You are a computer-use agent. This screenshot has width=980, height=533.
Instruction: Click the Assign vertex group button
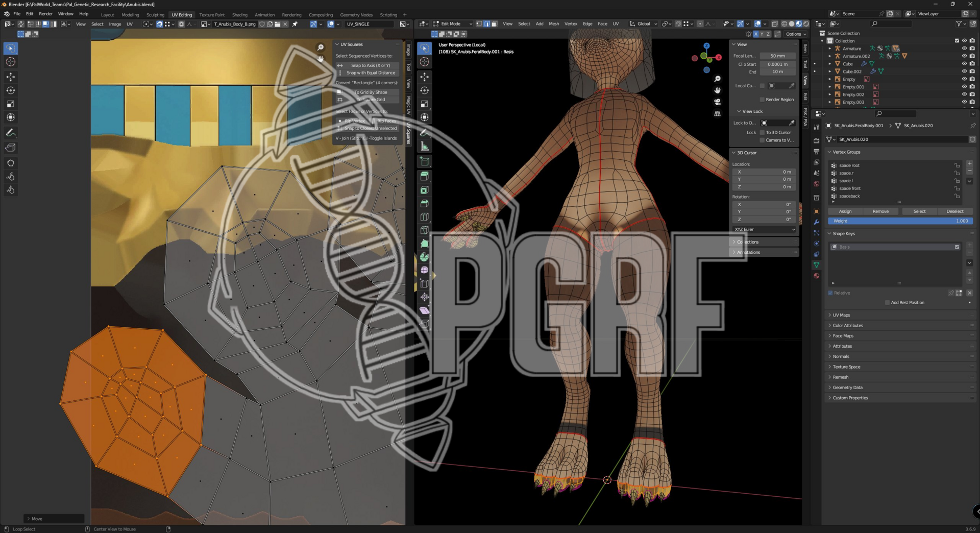point(845,211)
